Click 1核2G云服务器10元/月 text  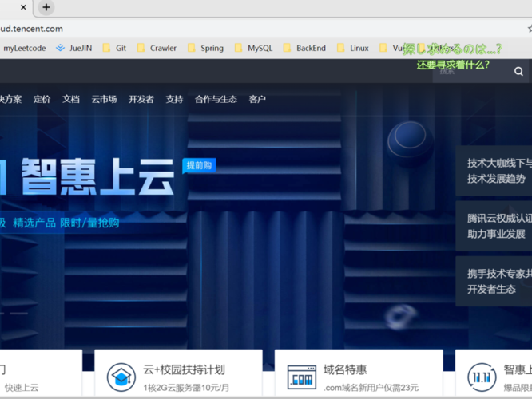tap(186, 388)
